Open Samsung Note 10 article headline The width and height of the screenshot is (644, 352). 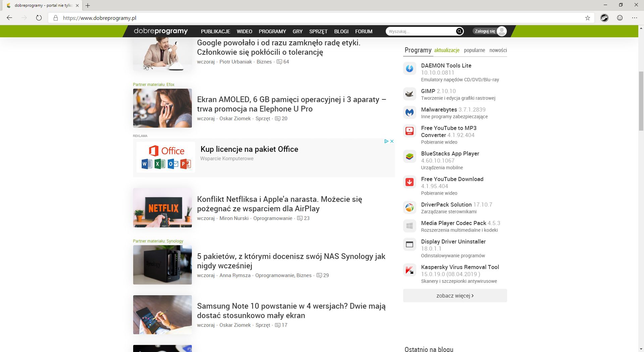pyautogui.click(x=291, y=311)
